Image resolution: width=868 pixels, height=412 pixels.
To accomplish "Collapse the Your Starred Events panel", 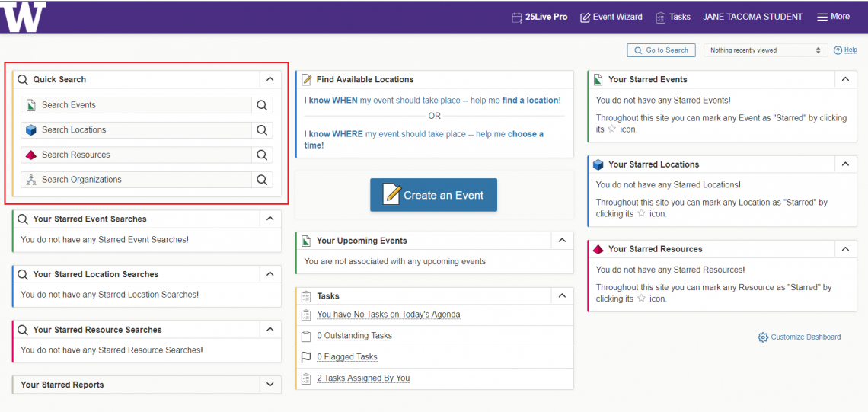I will click(x=845, y=79).
